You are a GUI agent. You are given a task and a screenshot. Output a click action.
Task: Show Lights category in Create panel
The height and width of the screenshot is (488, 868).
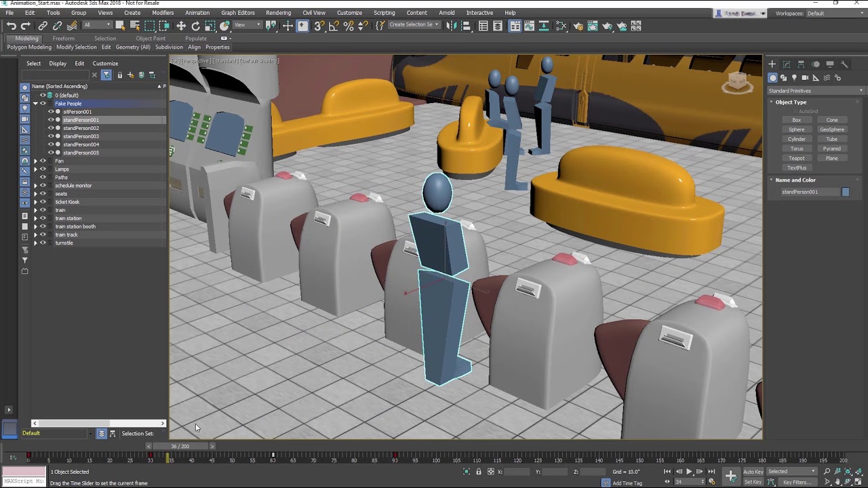pos(794,78)
